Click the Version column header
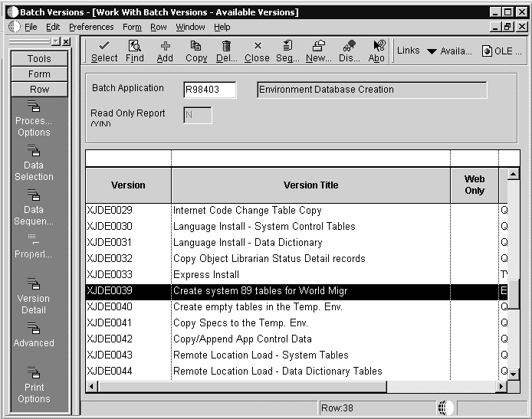 click(128, 185)
